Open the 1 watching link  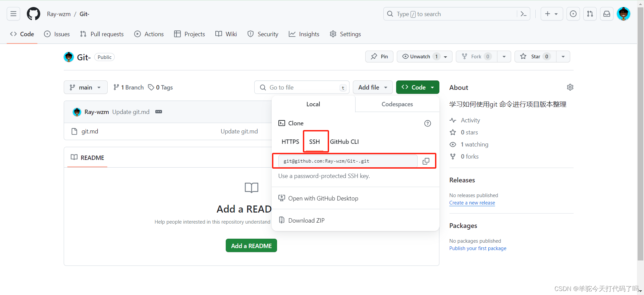click(469, 144)
